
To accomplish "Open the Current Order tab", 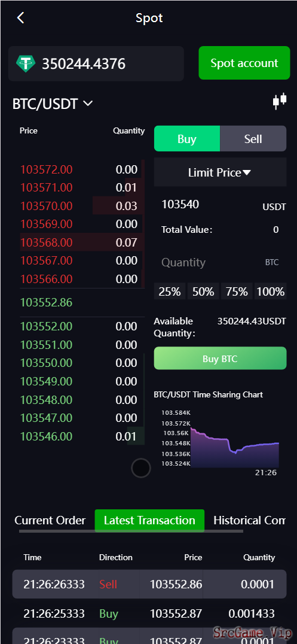I will point(50,520).
